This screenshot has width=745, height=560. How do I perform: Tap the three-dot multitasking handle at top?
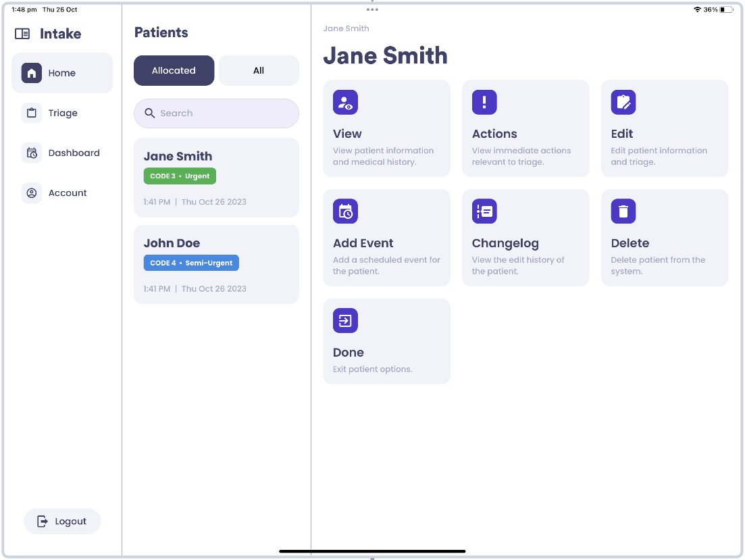coord(373,9)
